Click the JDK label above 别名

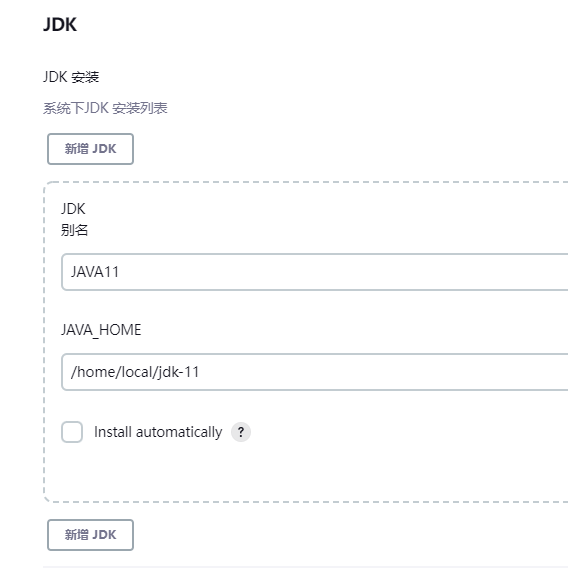pyautogui.click(x=73, y=209)
